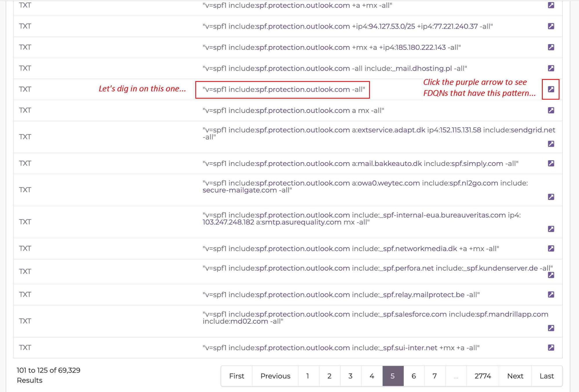Image resolution: width=579 pixels, height=392 pixels.
Task: Open details for the bureauveritas.com SPF record
Action: [x=552, y=229]
